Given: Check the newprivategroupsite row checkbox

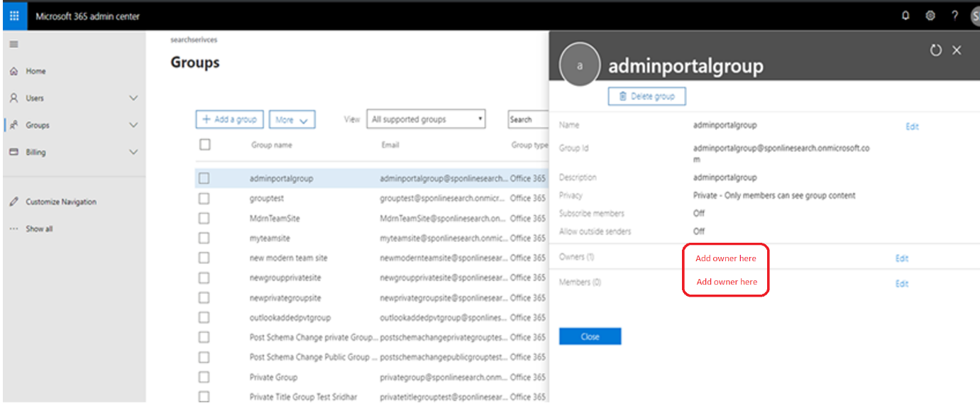Looking at the screenshot, I should (x=204, y=297).
